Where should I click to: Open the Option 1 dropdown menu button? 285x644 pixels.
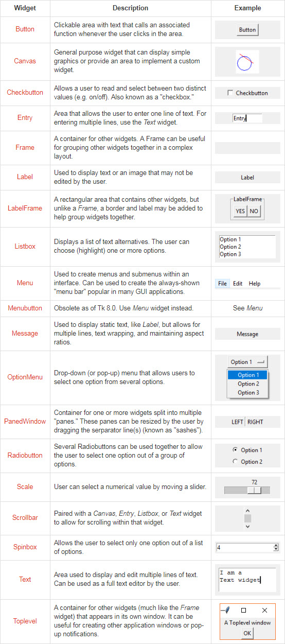pyautogui.click(x=247, y=362)
